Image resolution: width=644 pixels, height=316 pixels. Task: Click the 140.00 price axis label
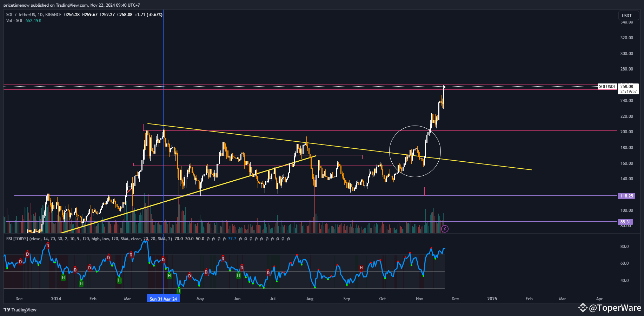[x=627, y=179]
